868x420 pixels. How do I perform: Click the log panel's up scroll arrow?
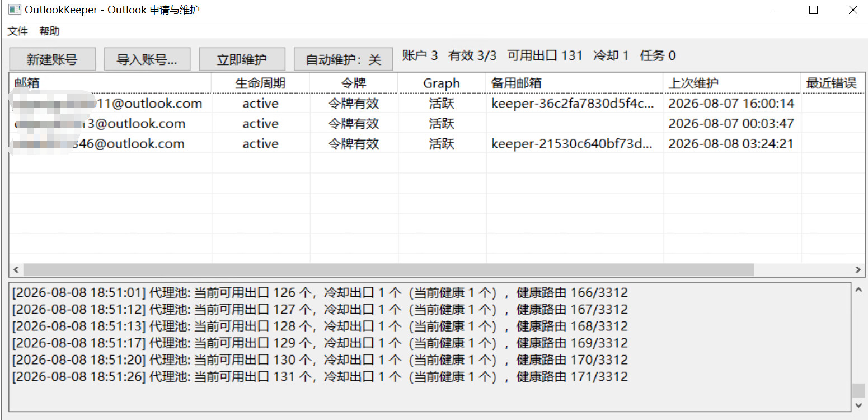(x=858, y=290)
